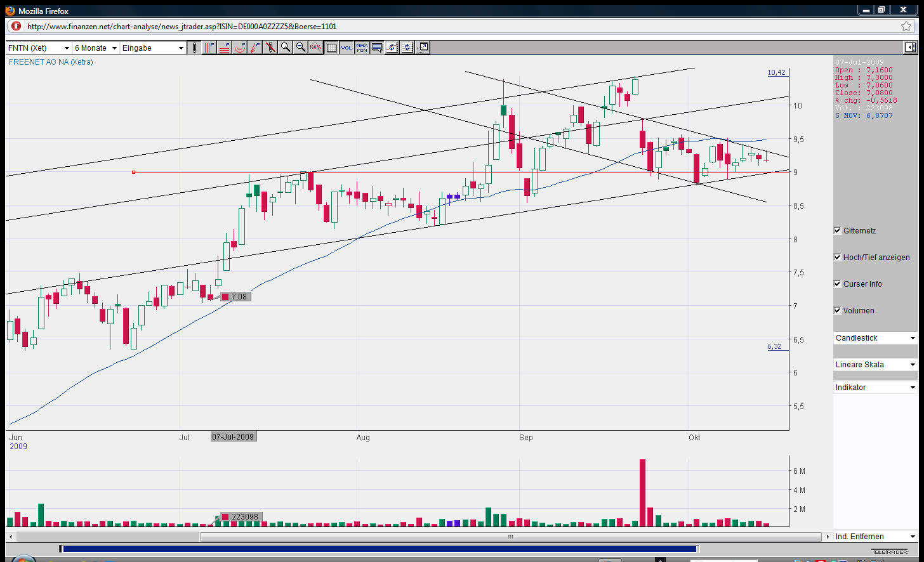Click the refresh arrows chart icon
Image resolution: width=924 pixels, height=562 pixels.
tap(407, 48)
